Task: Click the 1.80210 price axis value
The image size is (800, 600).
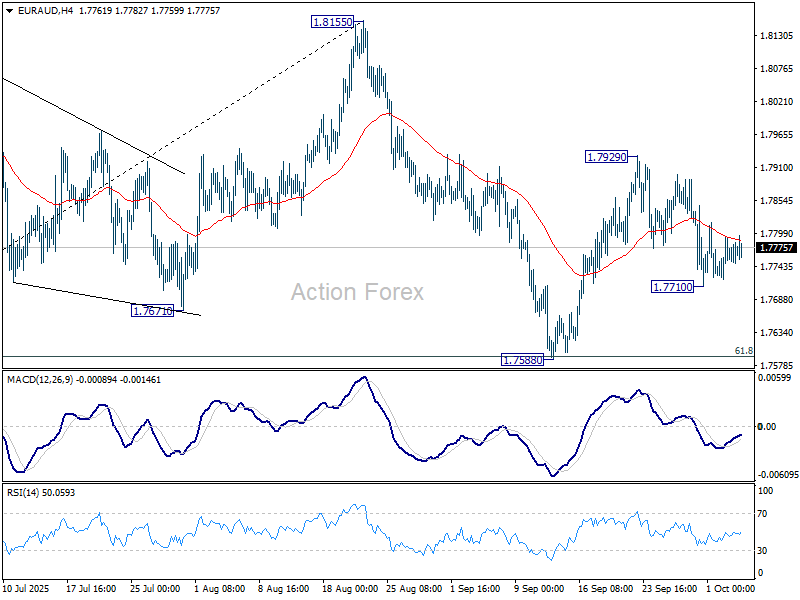Action: [777, 102]
